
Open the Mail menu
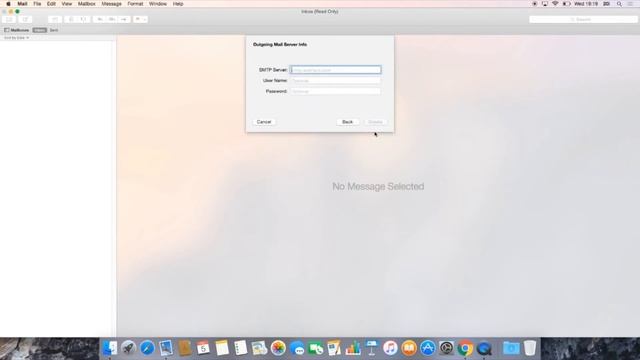[x=22, y=4]
